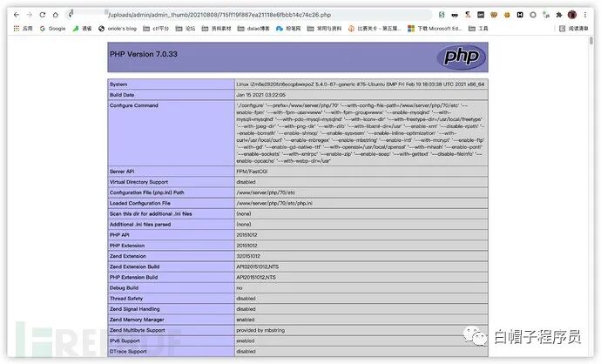
Task: Open the 粉笔网 bookmark
Action: coord(288,29)
